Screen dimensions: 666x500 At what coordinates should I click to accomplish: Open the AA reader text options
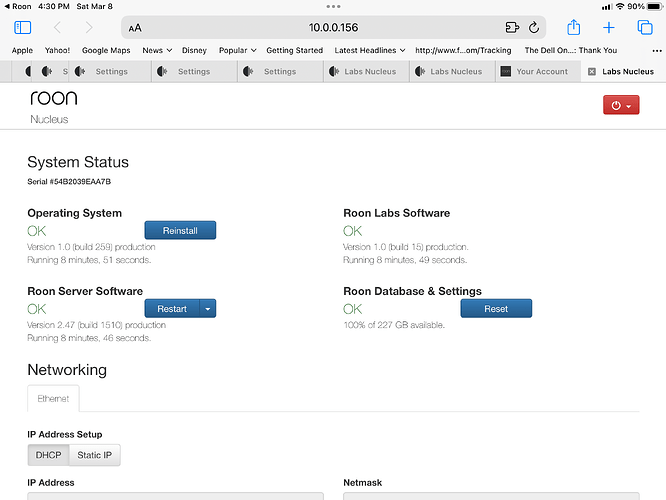coord(135,28)
